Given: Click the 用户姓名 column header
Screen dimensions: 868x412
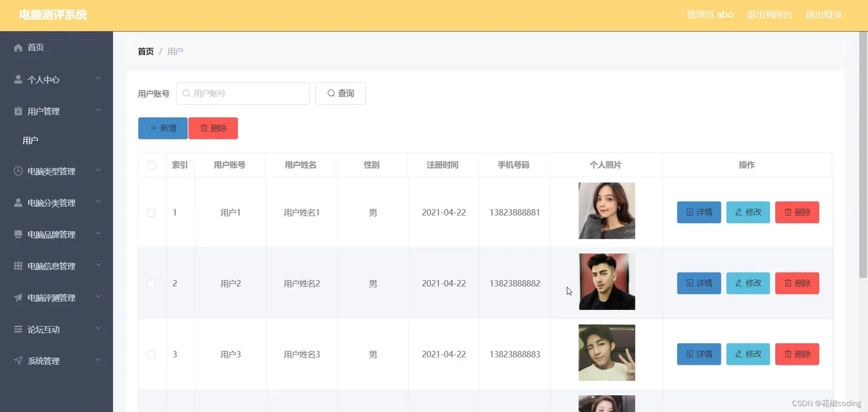Looking at the screenshot, I should pyautogui.click(x=301, y=165).
